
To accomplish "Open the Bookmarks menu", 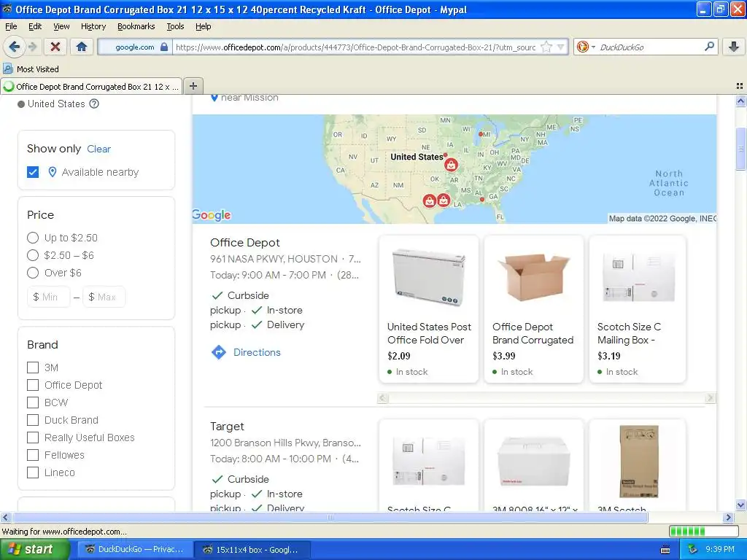I will tap(136, 26).
